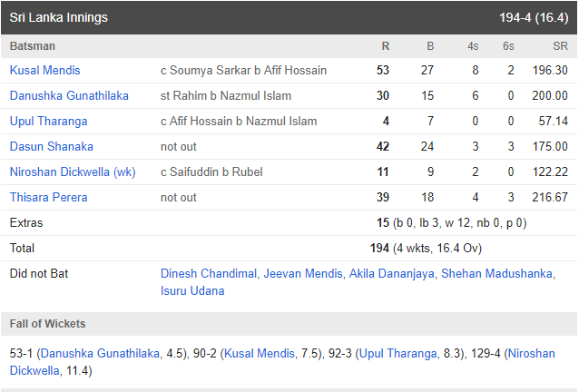Image resolution: width=579 pixels, height=392 pixels.
Task: Click the SR column header
Action: 560,46
